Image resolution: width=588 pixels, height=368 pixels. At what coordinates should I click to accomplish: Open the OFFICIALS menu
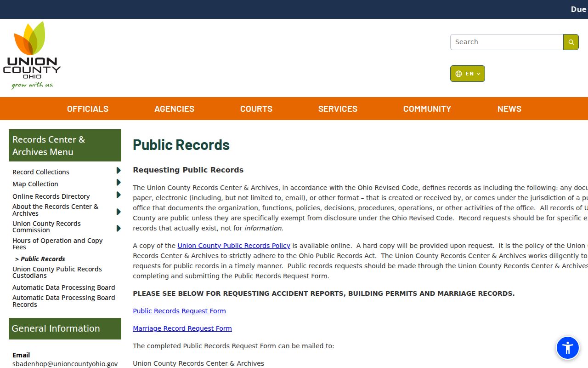tap(88, 109)
